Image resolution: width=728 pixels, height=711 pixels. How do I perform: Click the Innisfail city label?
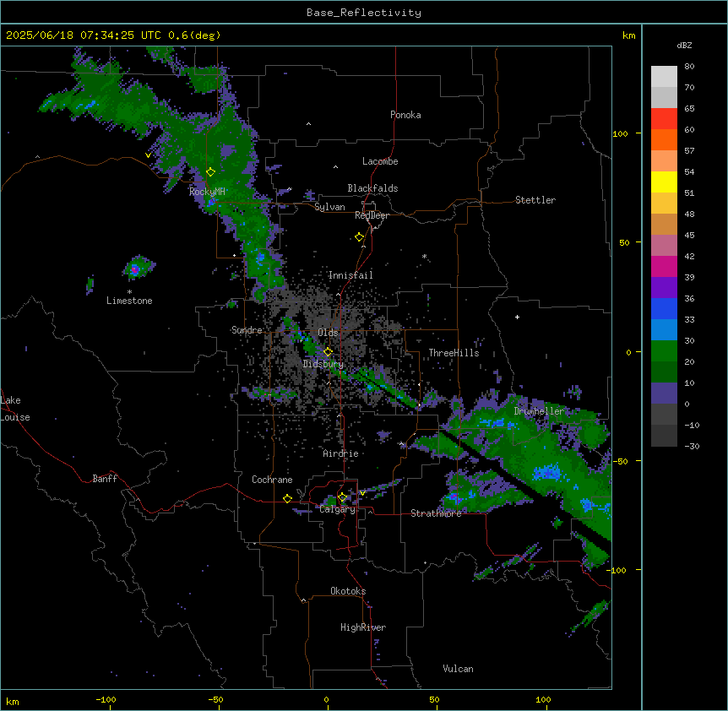350,275
